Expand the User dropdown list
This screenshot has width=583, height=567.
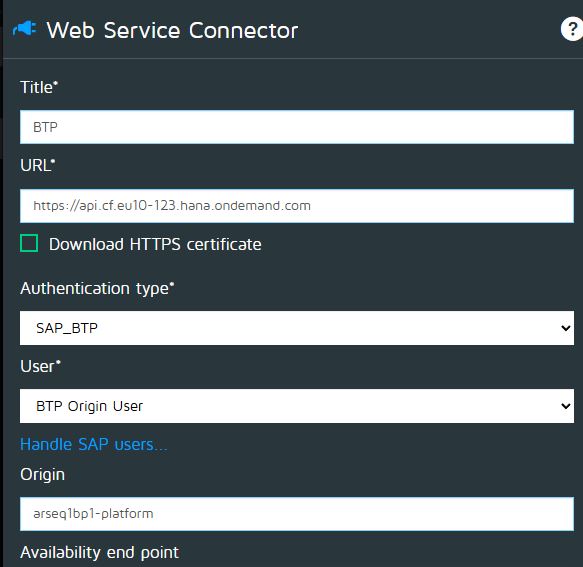coord(297,406)
